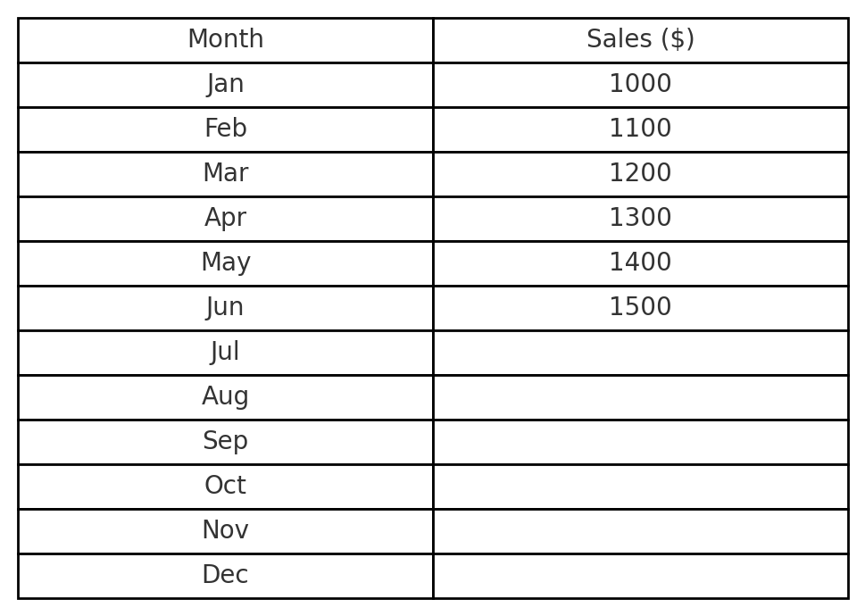The width and height of the screenshot is (865, 616).
Task: Click the empty Jul sales cell
Action: click(640, 353)
